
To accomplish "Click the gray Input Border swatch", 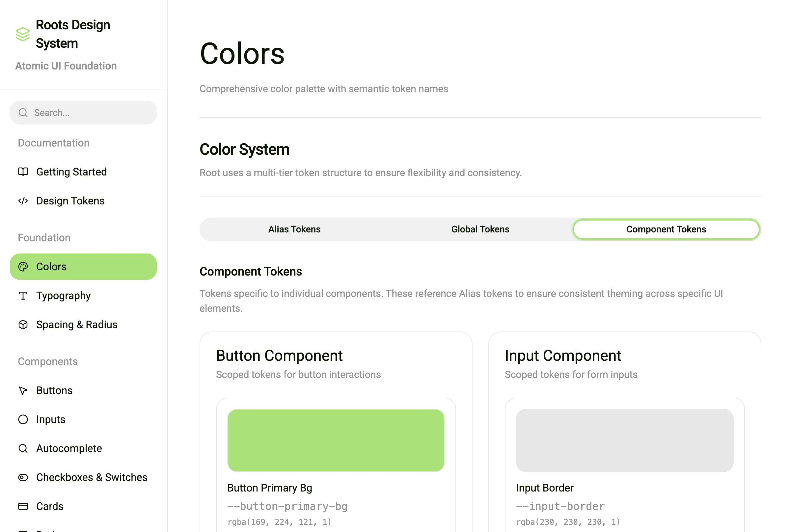I will pyautogui.click(x=624, y=440).
